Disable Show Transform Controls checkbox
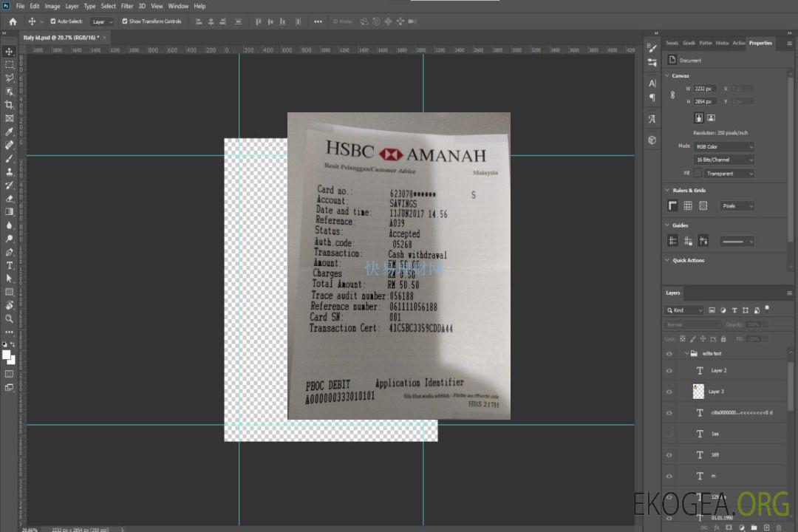 125,21
